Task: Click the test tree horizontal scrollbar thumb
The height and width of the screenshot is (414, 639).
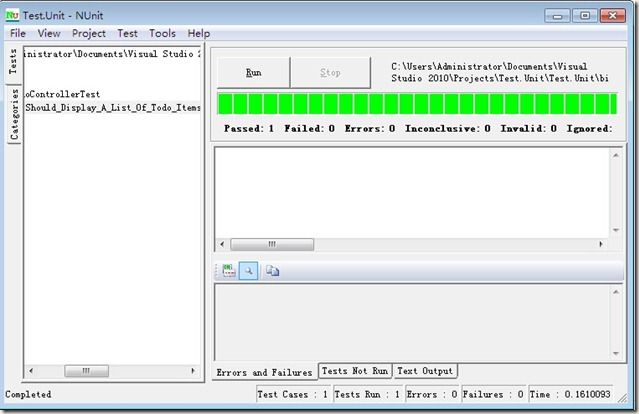Action: [86, 371]
